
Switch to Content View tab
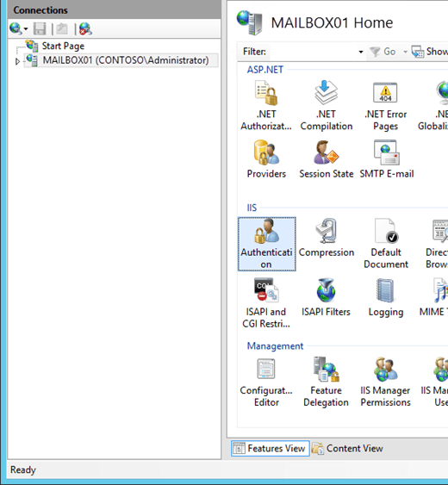348,448
